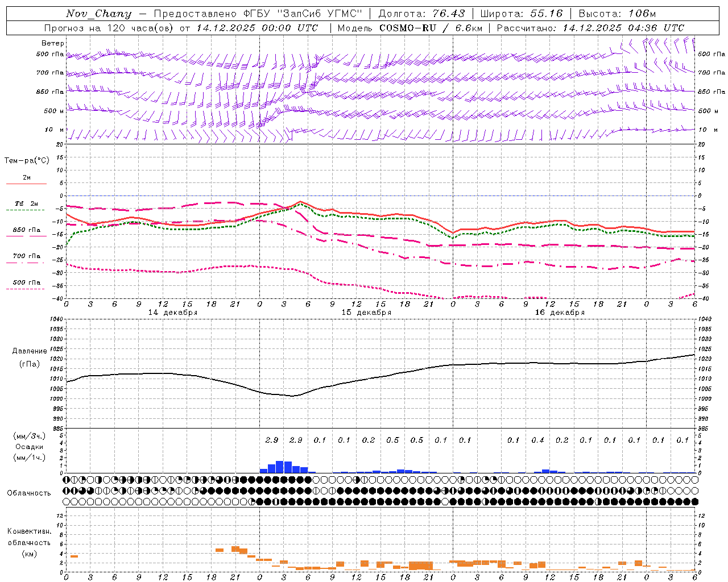Screen dimensions: 728x582
Task: Click the "(мм/1ч.)" precipitation unit label
Action: coord(30,458)
